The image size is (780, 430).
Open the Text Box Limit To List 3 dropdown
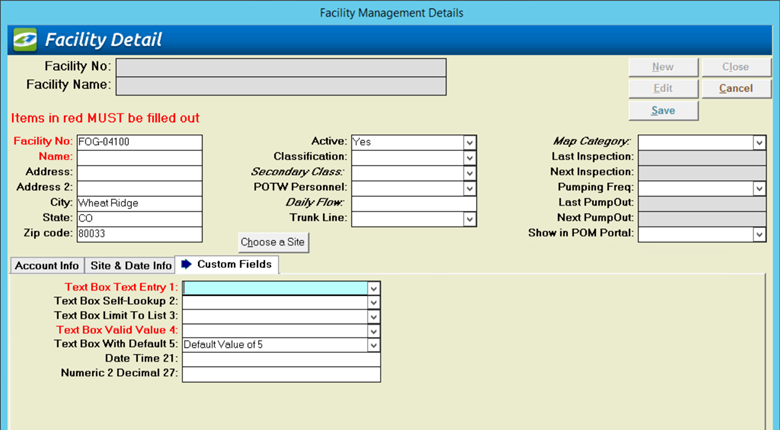(x=374, y=317)
